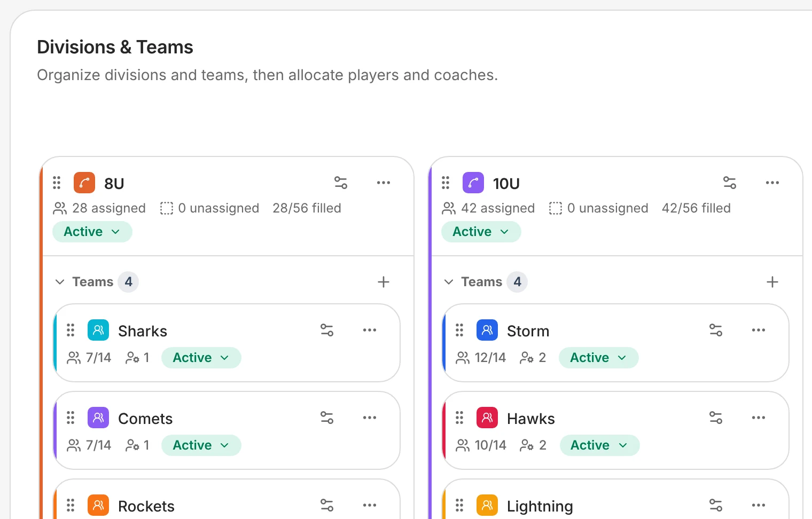Click the purple 10U division icon
Image resolution: width=812 pixels, height=519 pixels.
click(x=473, y=183)
